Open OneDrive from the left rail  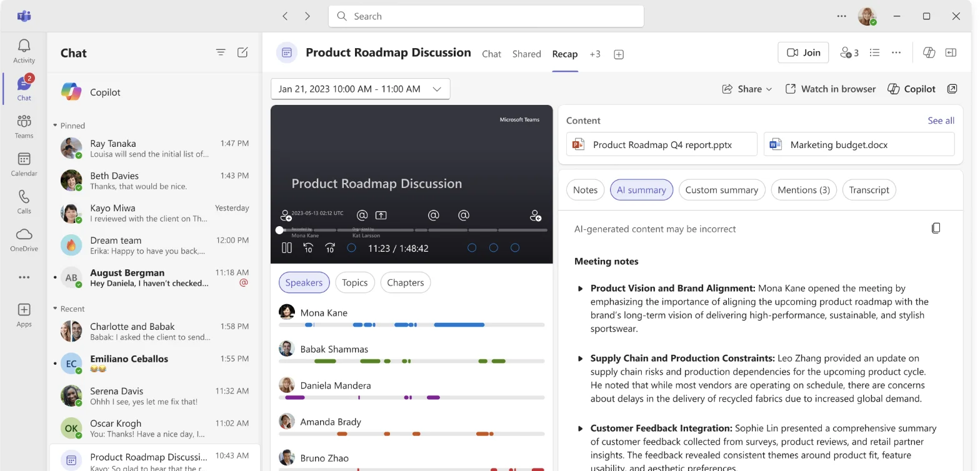coord(24,239)
